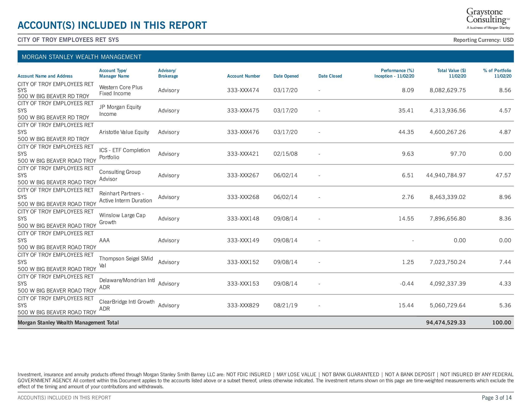Click performance value 8.09
The image size is (532, 411).
pyautogui.click(x=408, y=90)
